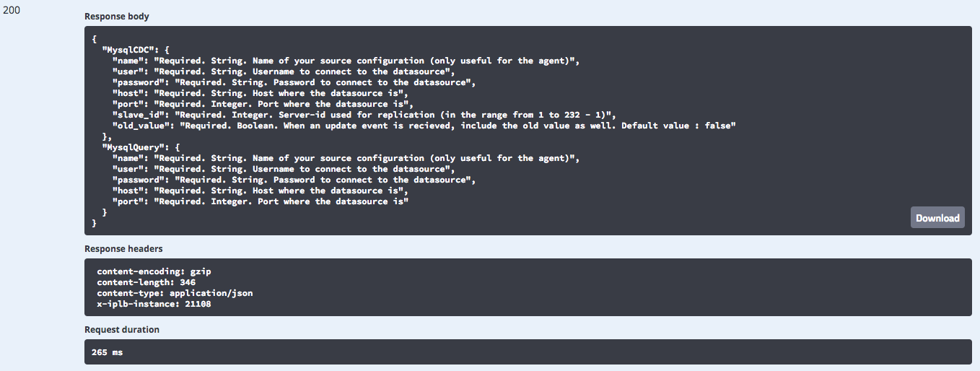Click the 200 status code
This screenshot has height=371, width=980.
[12, 11]
